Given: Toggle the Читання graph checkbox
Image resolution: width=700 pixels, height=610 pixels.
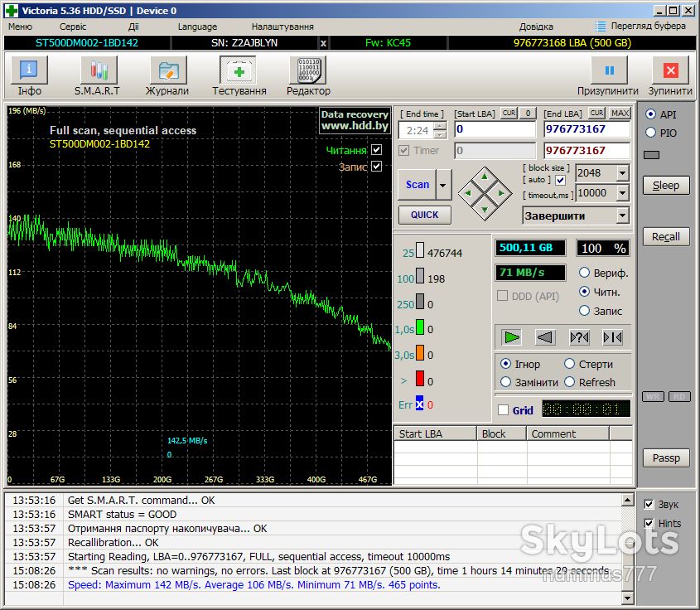Looking at the screenshot, I should coord(376,149).
